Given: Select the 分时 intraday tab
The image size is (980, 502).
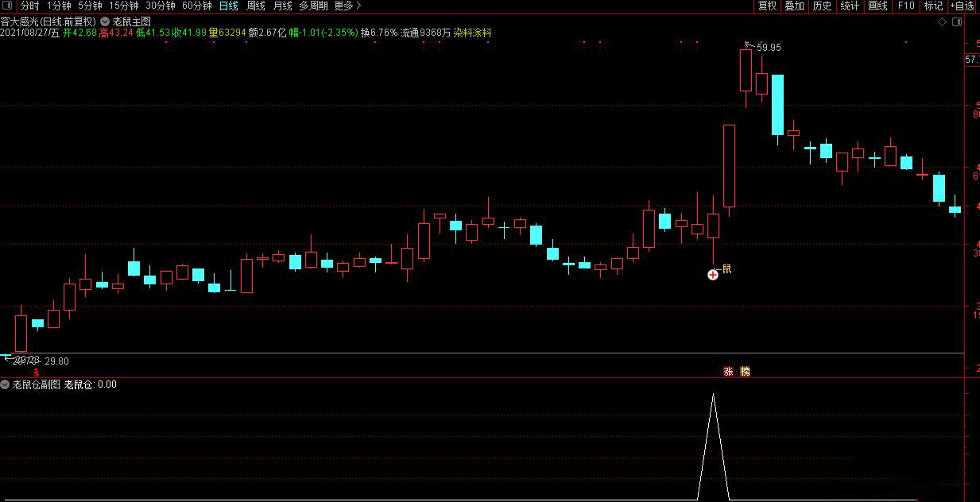Looking at the screenshot, I should coord(29,6).
